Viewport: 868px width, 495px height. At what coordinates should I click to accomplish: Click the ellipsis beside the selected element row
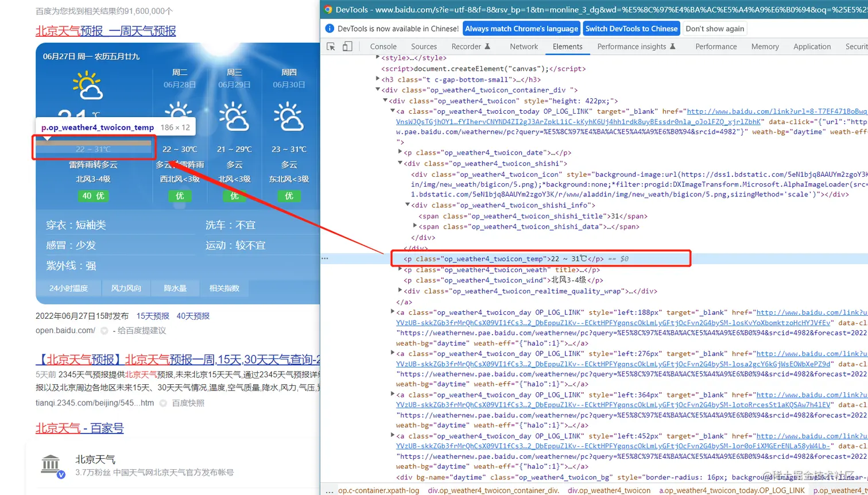point(325,259)
